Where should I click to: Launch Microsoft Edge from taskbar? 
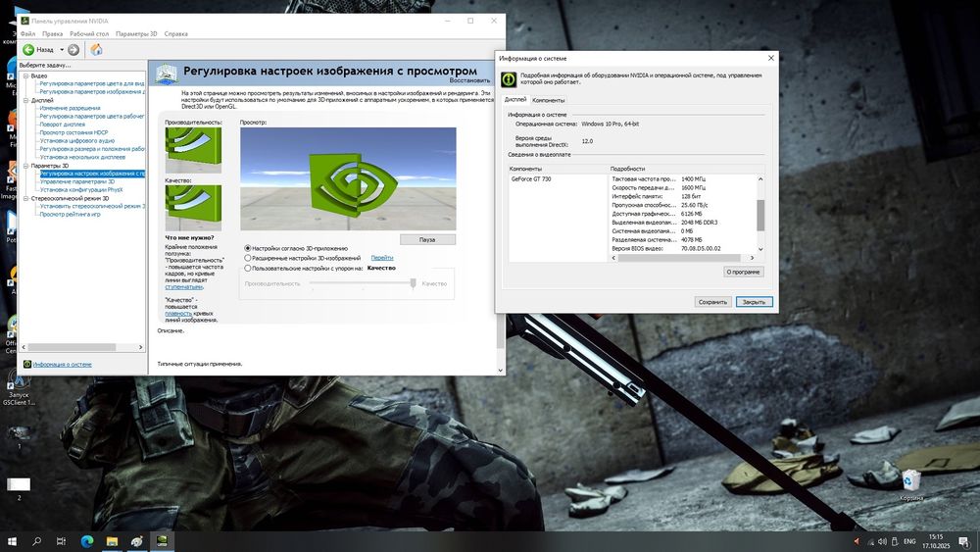87,541
